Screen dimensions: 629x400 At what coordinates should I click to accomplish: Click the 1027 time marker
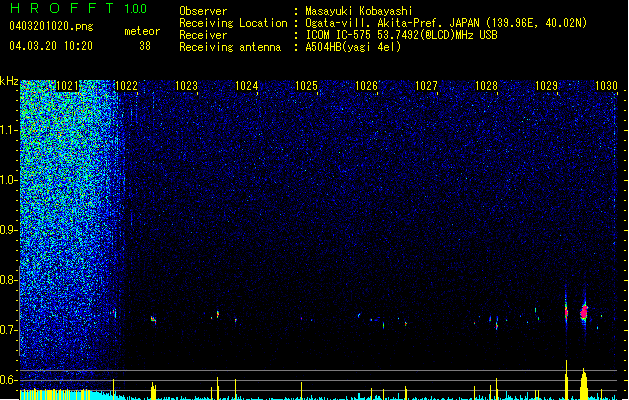pyautogui.click(x=426, y=86)
